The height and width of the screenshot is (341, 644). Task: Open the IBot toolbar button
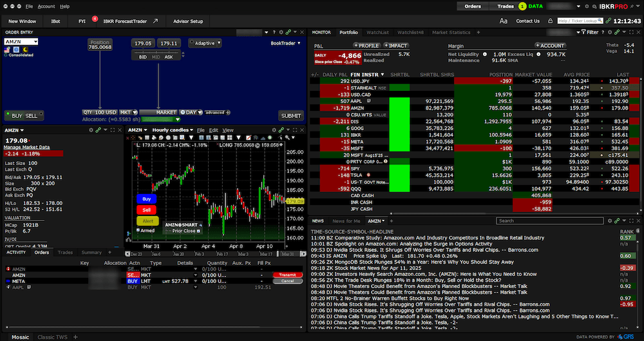tap(55, 21)
